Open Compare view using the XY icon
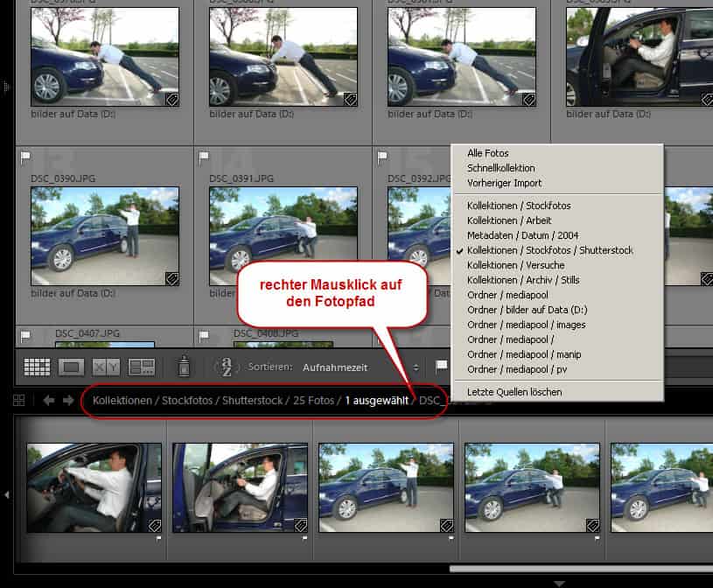 107,367
